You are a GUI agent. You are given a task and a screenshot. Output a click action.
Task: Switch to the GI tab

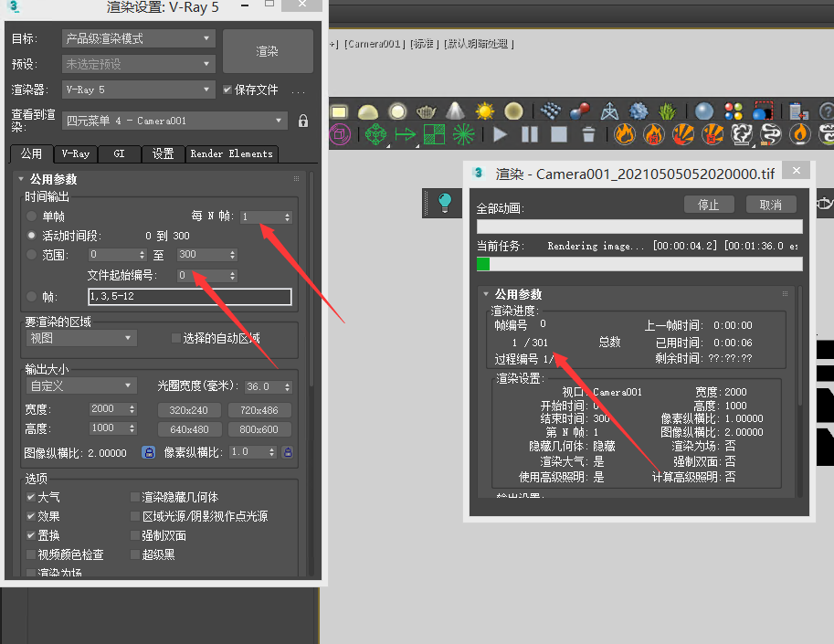point(119,153)
